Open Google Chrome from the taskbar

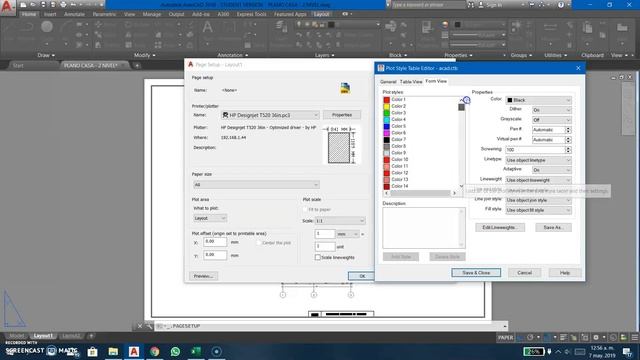(x=155, y=351)
